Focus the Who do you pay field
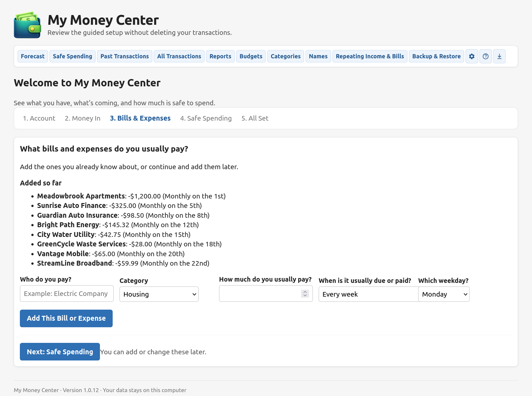Screen dimensions: 532x396 pyautogui.click(x=67, y=294)
